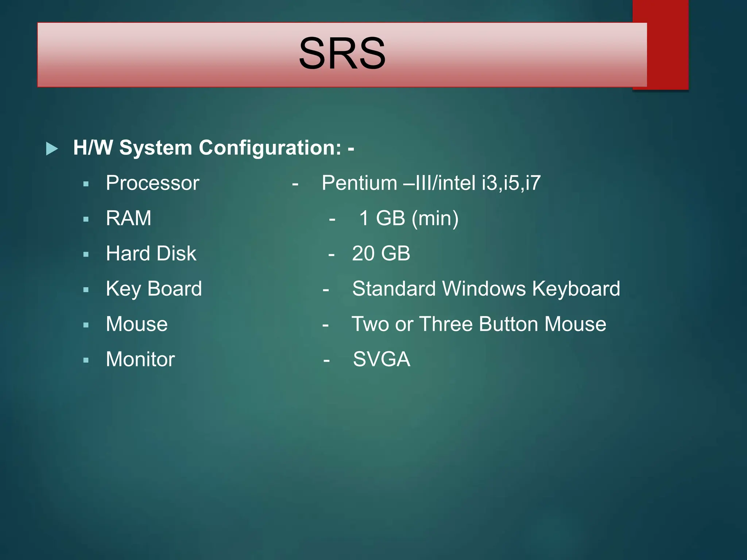
Task: Click the pink gradient title banner
Action: pos(164,55)
